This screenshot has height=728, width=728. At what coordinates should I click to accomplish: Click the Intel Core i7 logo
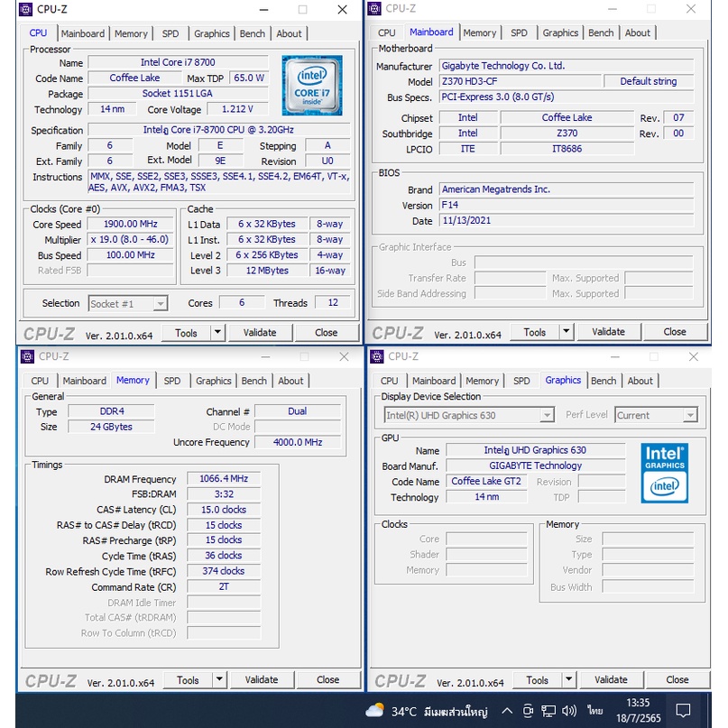pos(311,85)
